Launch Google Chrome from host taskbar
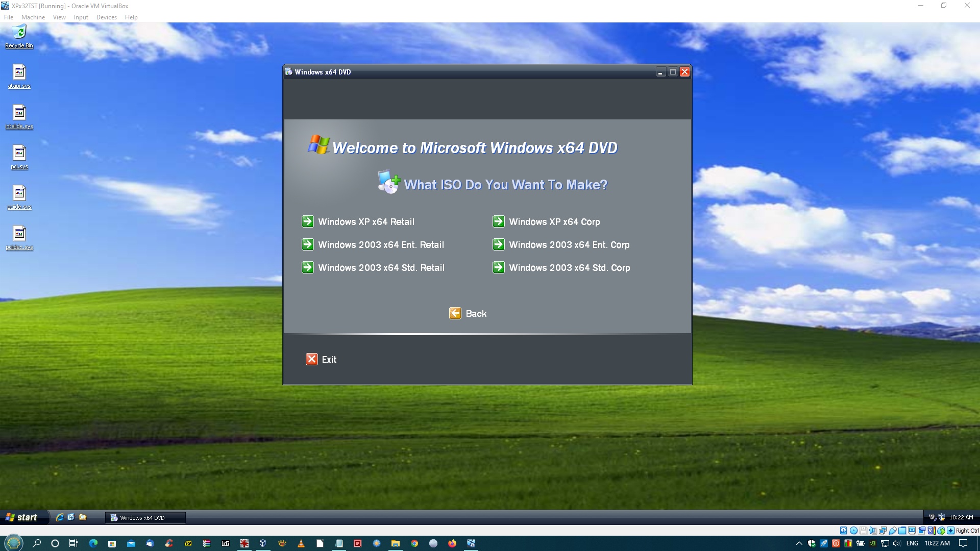980x551 pixels. (x=414, y=543)
